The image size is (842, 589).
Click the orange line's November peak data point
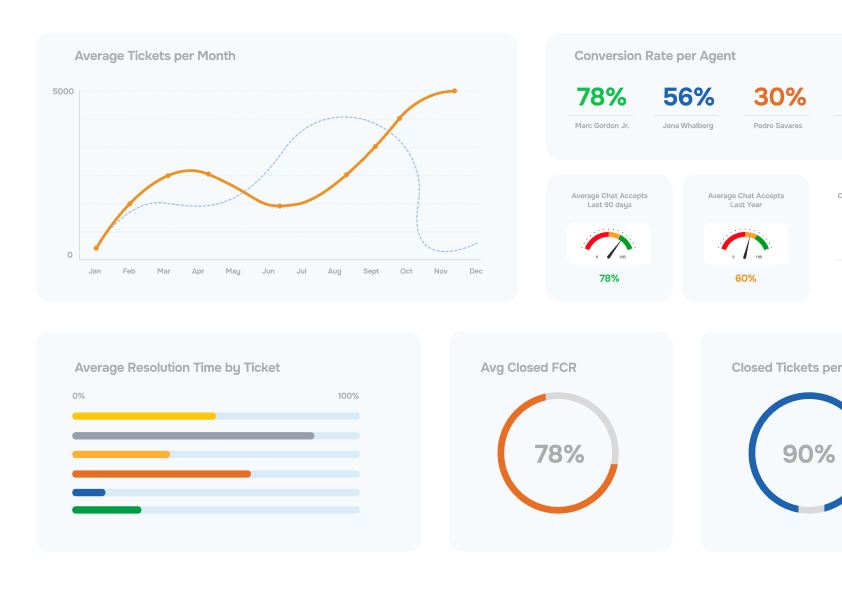pyautogui.click(x=454, y=91)
